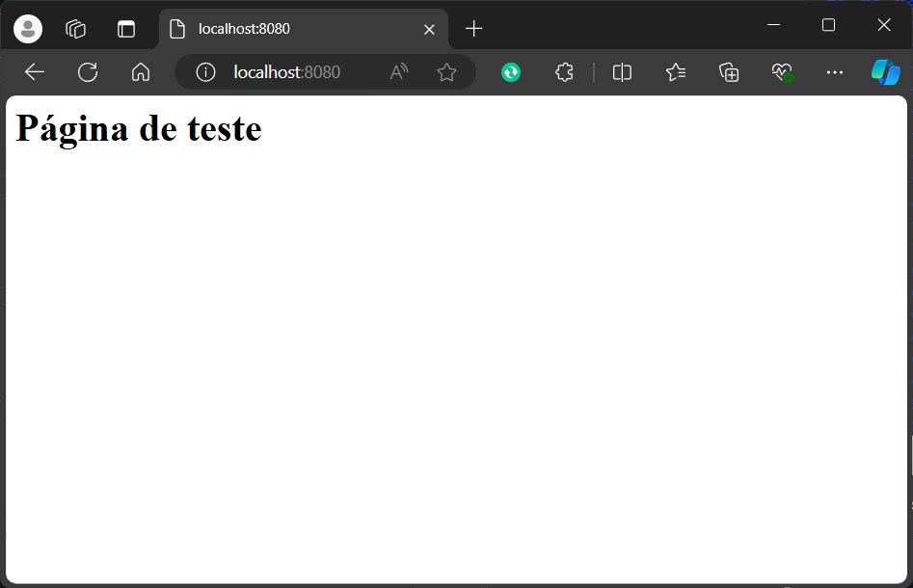Add this page to favorites with the star
The height and width of the screenshot is (588, 913).
pos(446,72)
